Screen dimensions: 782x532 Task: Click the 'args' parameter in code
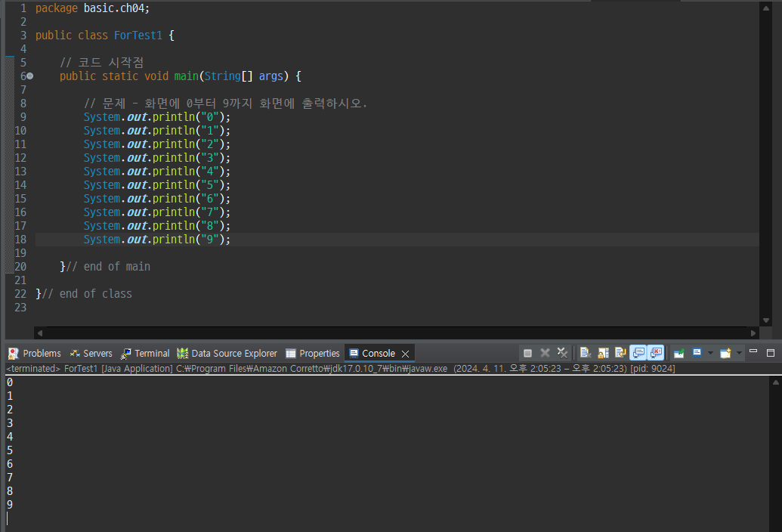(270, 76)
